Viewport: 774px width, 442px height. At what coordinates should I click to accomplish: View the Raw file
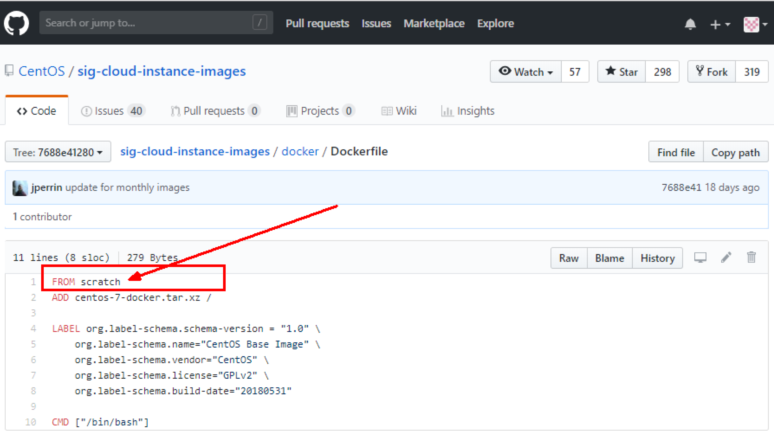569,258
